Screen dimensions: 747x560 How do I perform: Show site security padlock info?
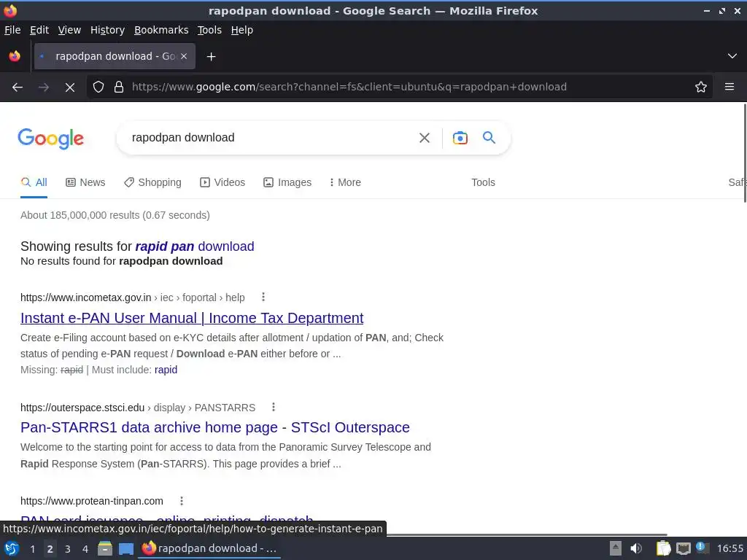point(119,87)
